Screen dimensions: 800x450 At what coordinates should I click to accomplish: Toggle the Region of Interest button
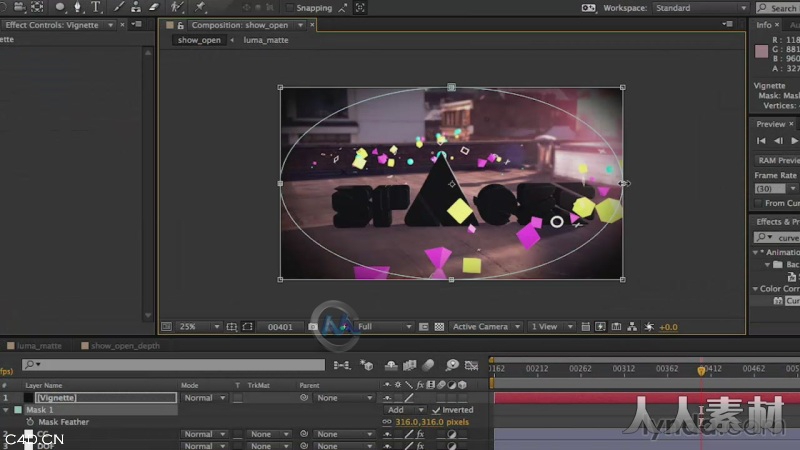[x=423, y=327]
